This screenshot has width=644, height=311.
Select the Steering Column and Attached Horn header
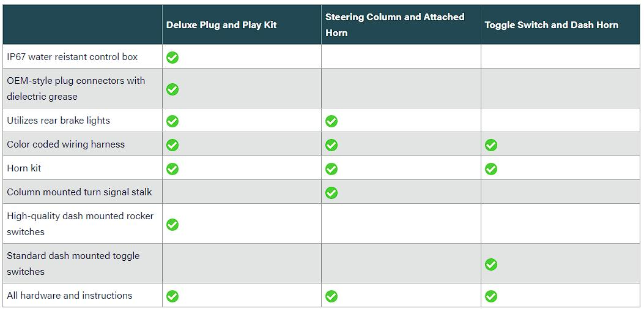394,24
